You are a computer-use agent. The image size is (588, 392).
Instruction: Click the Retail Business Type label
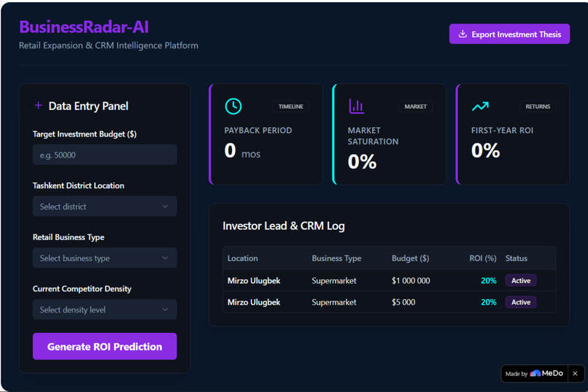coord(69,237)
